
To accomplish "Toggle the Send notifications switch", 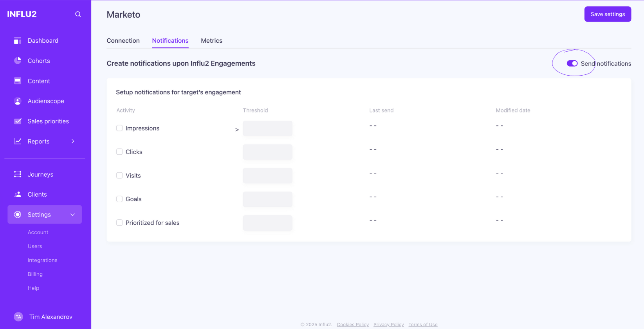I will coord(572,63).
